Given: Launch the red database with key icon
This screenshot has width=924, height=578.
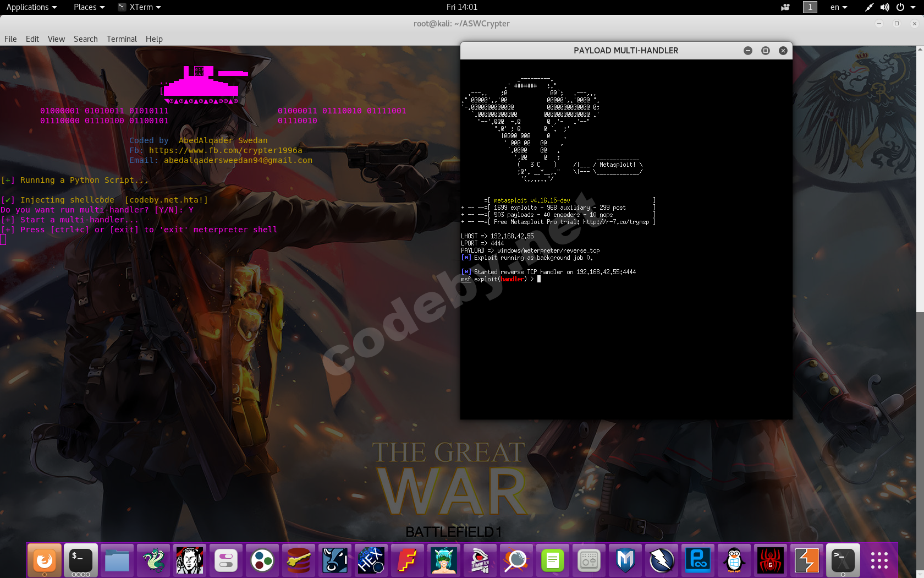Looking at the screenshot, I should pos(299,560).
